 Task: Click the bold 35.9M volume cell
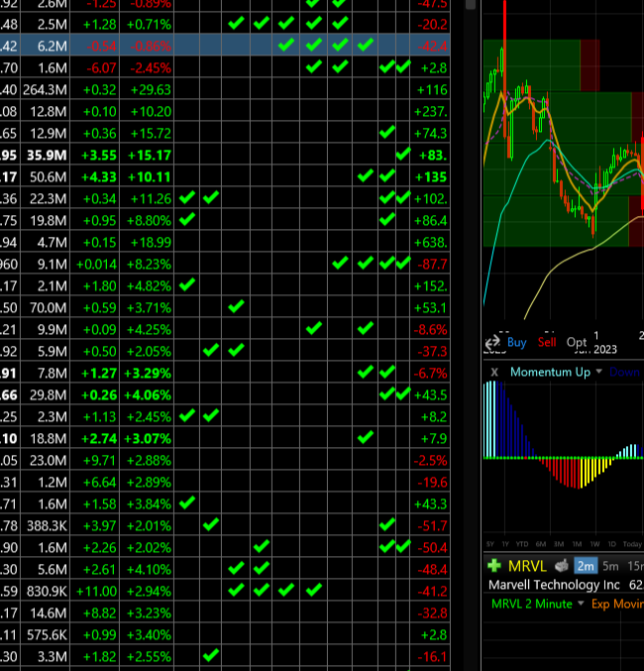(47, 155)
